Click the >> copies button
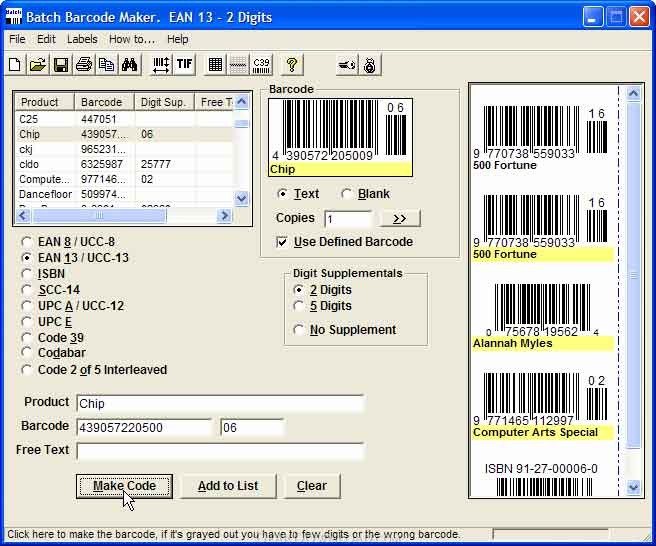The height and width of the screenshot is (546, 656). tap(400, 218)
